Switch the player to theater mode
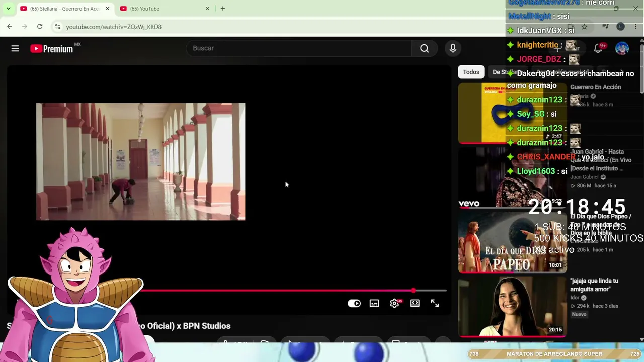The width and height of the screenshot is (644, 362). click(x=415, y=303)
